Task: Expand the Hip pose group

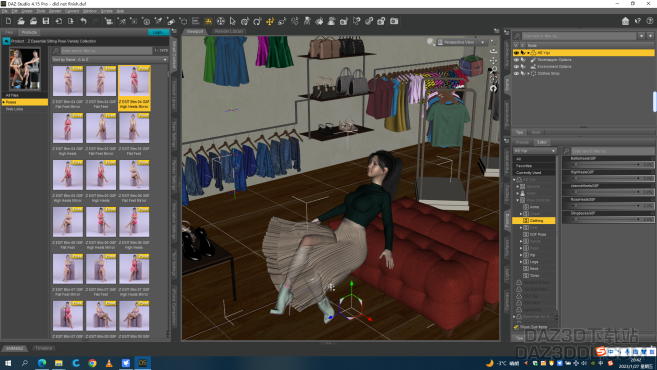Action: pos(521,255)
